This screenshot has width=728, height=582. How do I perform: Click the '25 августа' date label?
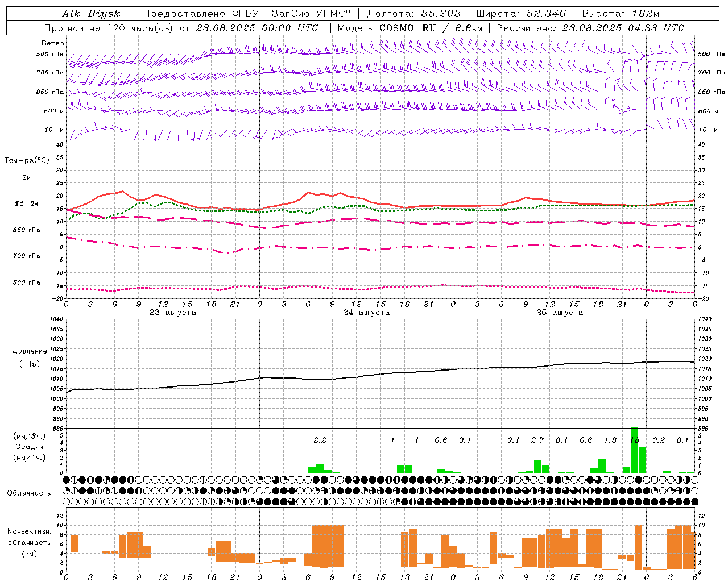click(560, 313)
